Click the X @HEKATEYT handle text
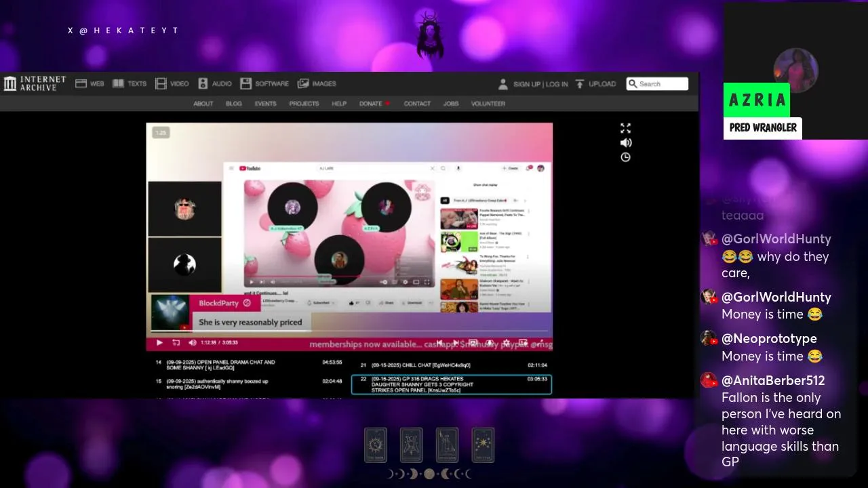868x488 pixels. 123,30
